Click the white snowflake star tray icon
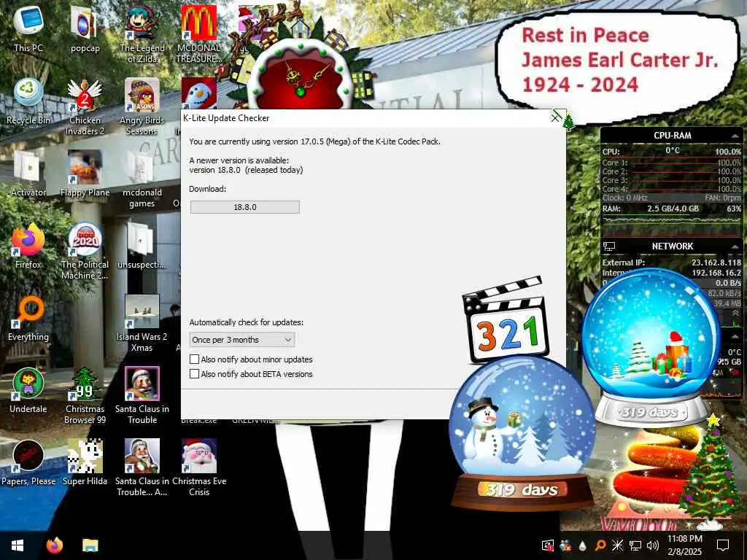Screen dimensions: 747x560 tap(617, 545)
